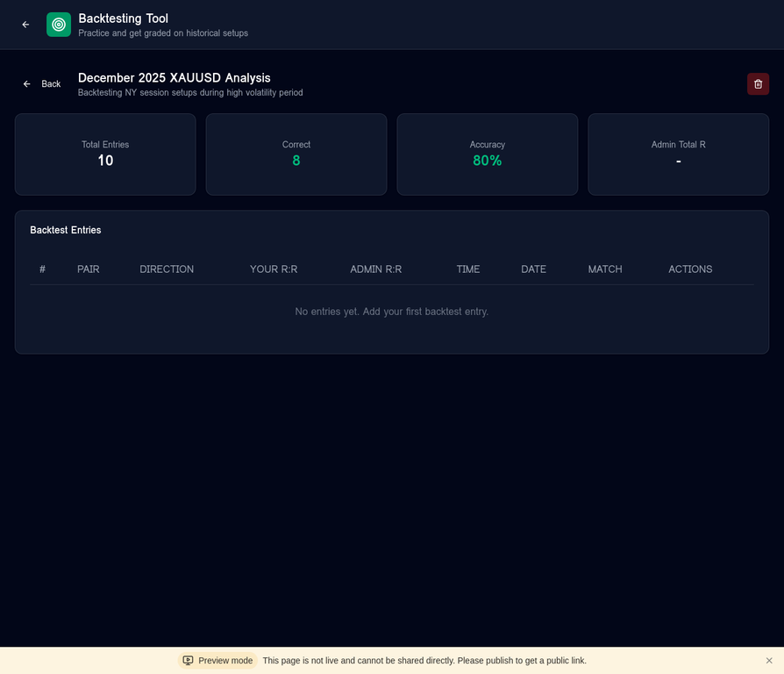Click the Preview mode label pill
Screen dimensions: 784x674
coord(217,660)
